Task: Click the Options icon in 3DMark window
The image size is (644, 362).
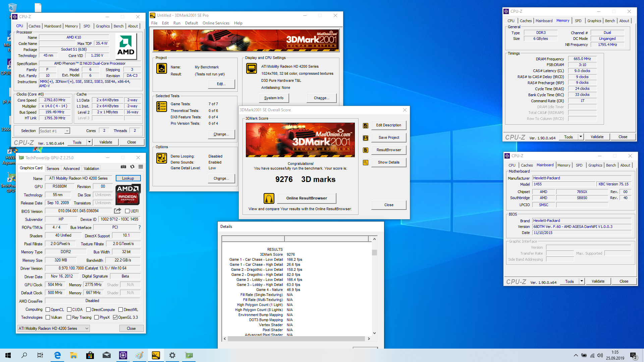Action: click(162, 158)
